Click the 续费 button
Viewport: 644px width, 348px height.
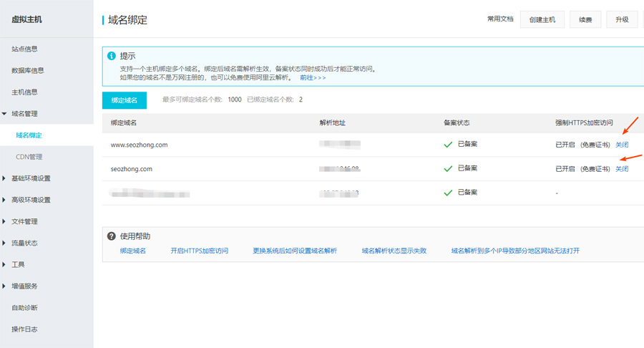(x=585, y=19)
